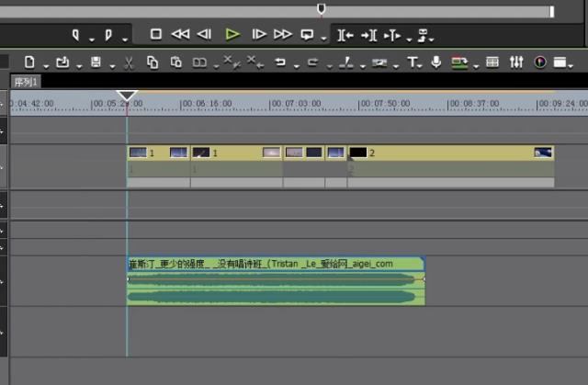Open the dropdown arrow next to Title tool

coord(422,64)
